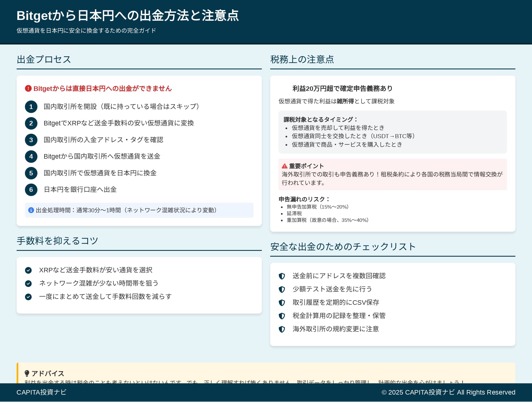Screen dimensions: 532x402
Task: Click step number 6 circle badge
Action: pos(31,190)
